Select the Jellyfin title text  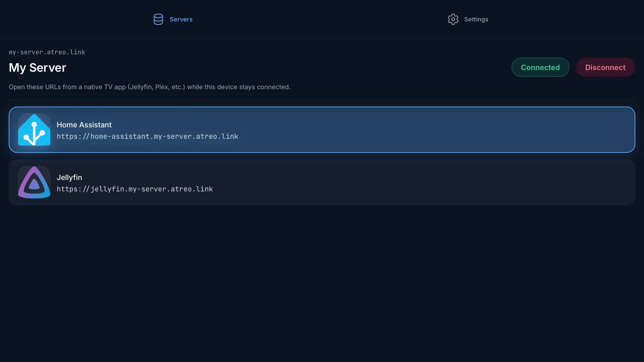click(x=69, y=177)
